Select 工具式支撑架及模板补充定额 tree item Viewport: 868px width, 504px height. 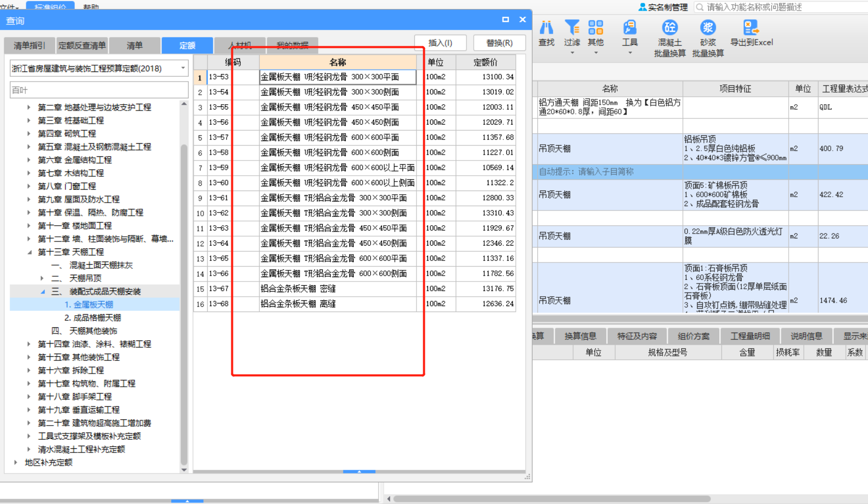89,436
